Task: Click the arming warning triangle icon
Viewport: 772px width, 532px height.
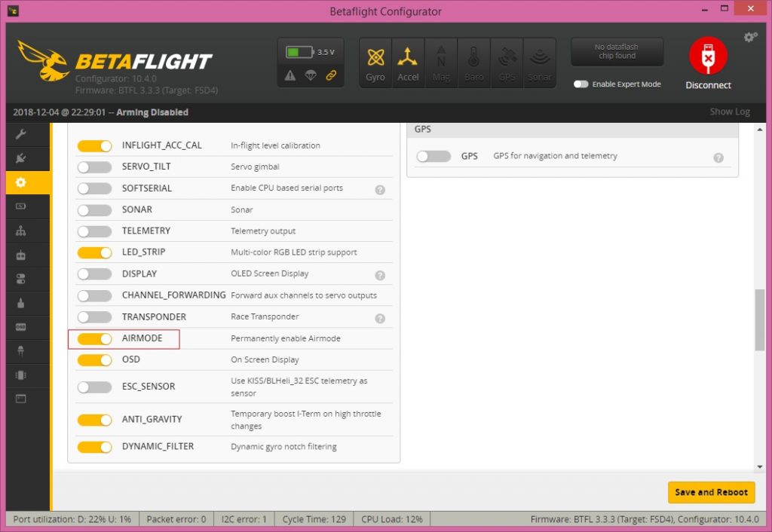Action: tap(290, 75)
